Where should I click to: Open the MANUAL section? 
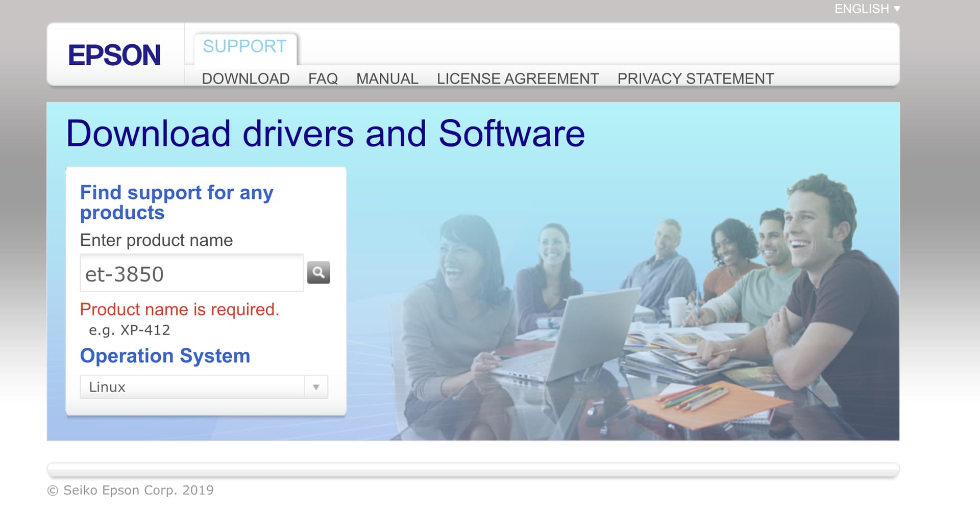click(387, 79)
